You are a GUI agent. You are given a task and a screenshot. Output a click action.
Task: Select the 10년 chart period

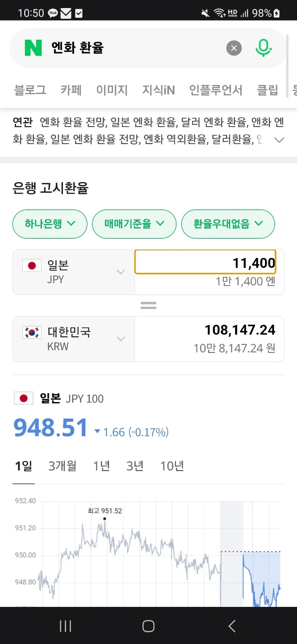pyautogui.click(x=172, y=466)
